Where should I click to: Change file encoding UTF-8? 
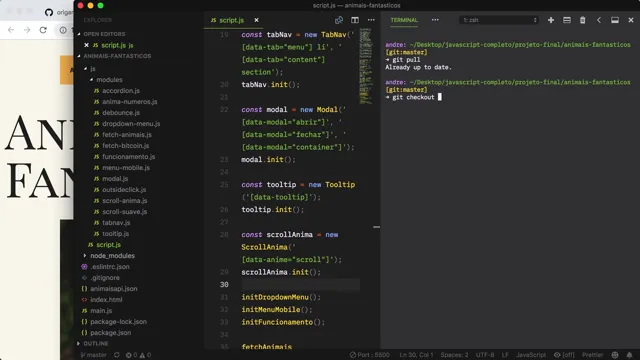point(485,355)
